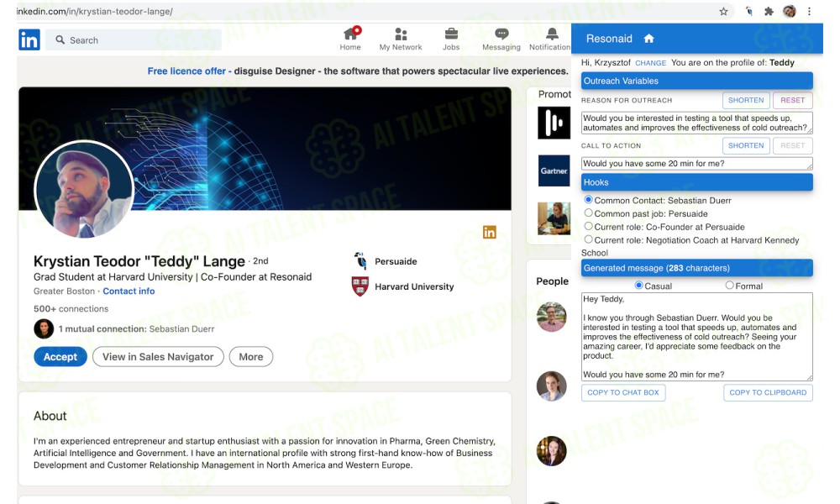This screenshot has width=840, height=504.
Task: Click the browser address bar URL
Action: pos(96,11)
